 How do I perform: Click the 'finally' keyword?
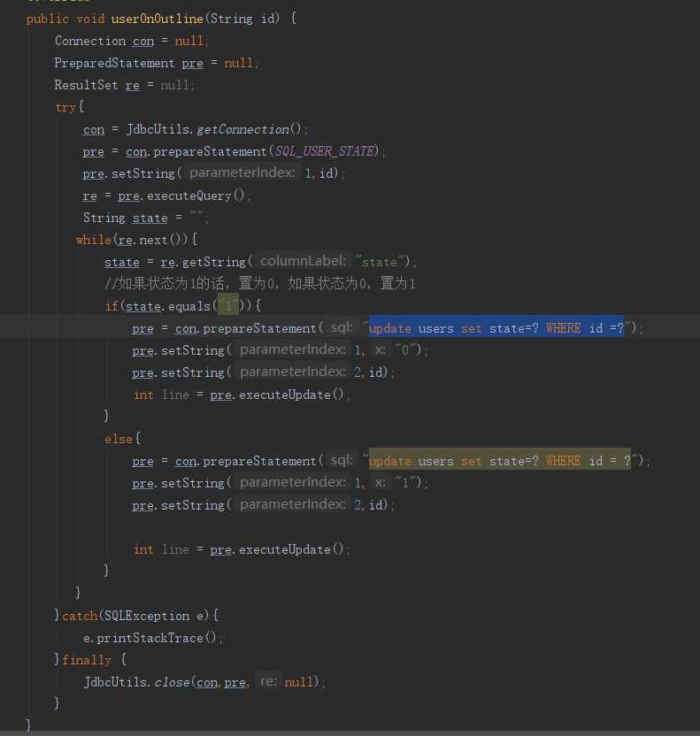pyautogui.click(x=87, y=660)
